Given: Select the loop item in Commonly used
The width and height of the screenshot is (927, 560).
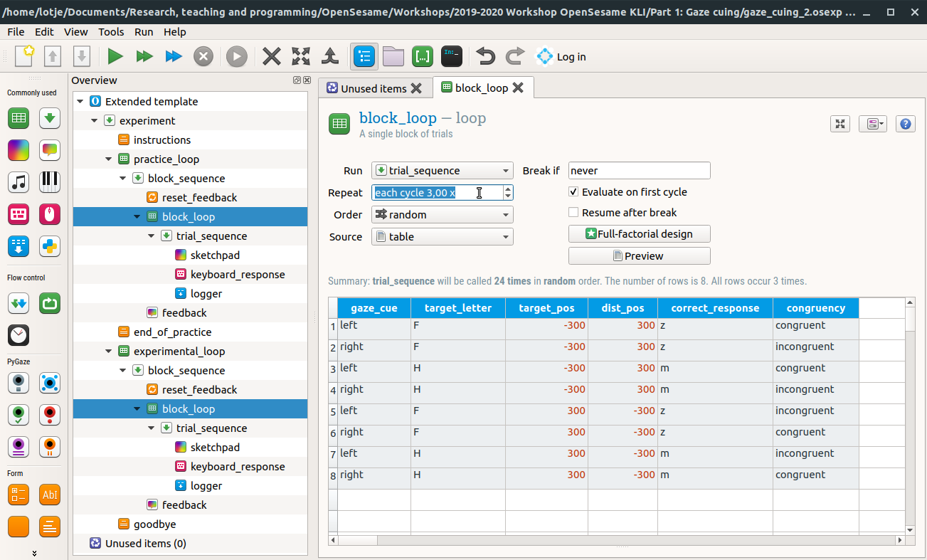Looking at the screenshot, I should pos(18,118).
